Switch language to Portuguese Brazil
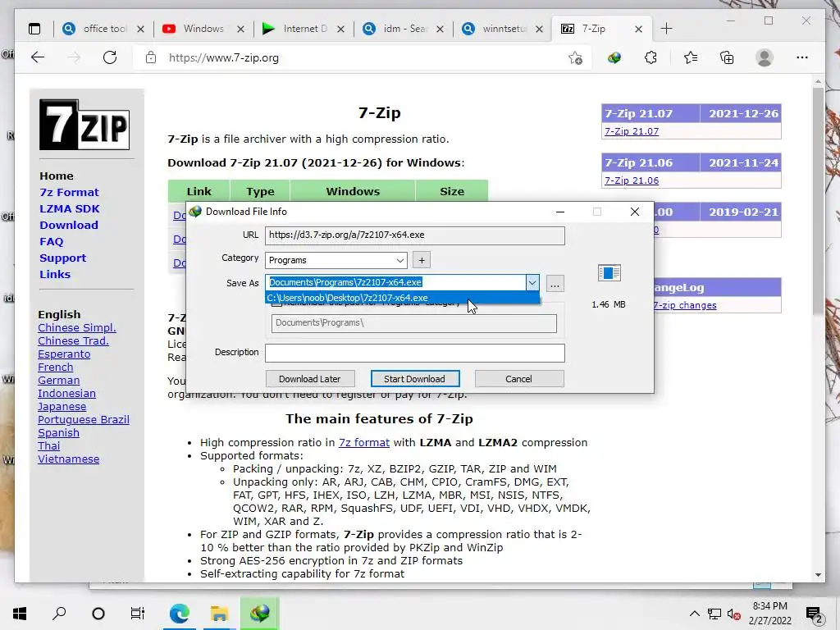 click(x=84, y=419)
